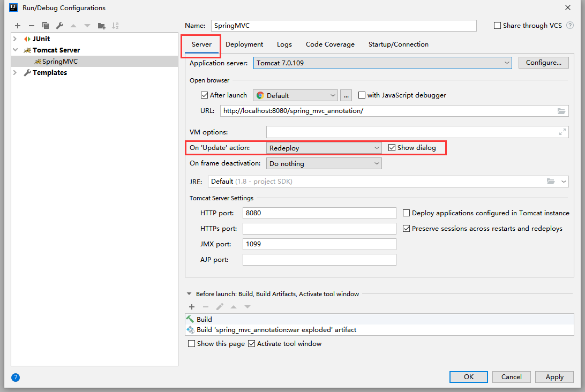585x392 pixels.
Task: Open JRE dropdown arrow
Action: pyautogui.click(x=564, y=182)
